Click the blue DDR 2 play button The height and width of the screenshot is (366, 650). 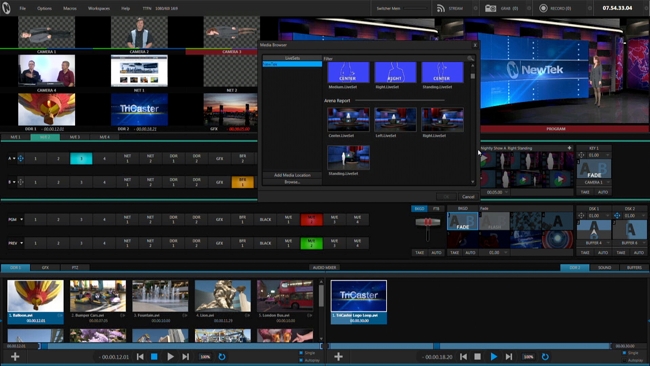click(494, 356)
